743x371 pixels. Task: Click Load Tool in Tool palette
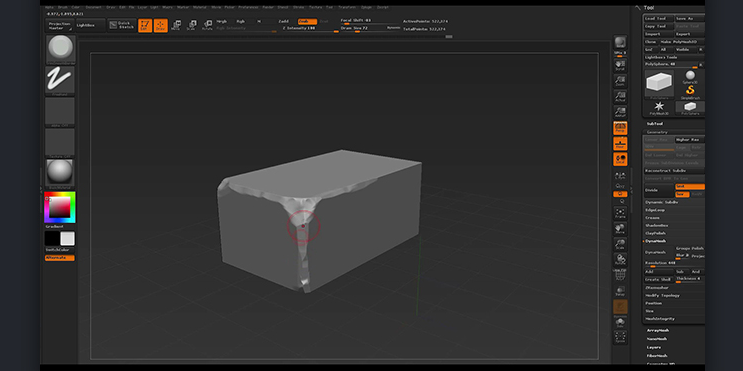tap(658, 18)
